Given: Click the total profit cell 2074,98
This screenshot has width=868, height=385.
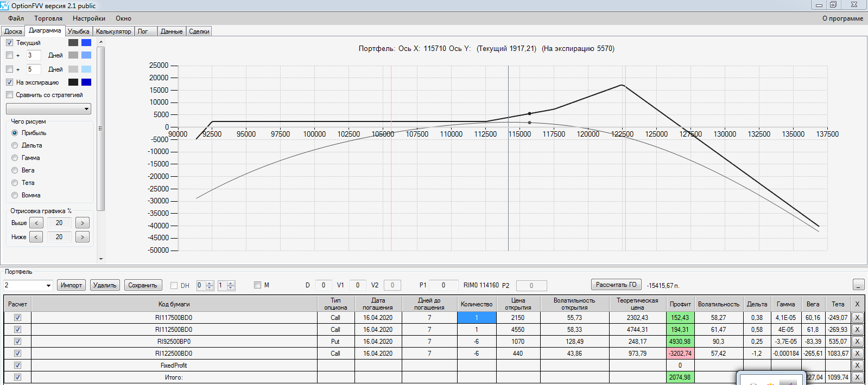Looking at the screenshot, I should pyautogui.click(x=680, y=377).
